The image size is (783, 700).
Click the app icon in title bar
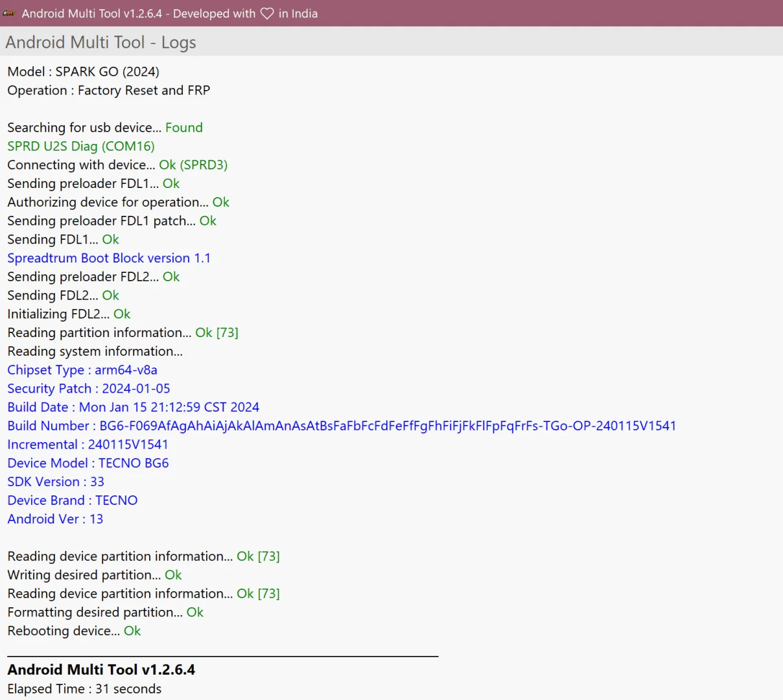[x=9, y=13]
